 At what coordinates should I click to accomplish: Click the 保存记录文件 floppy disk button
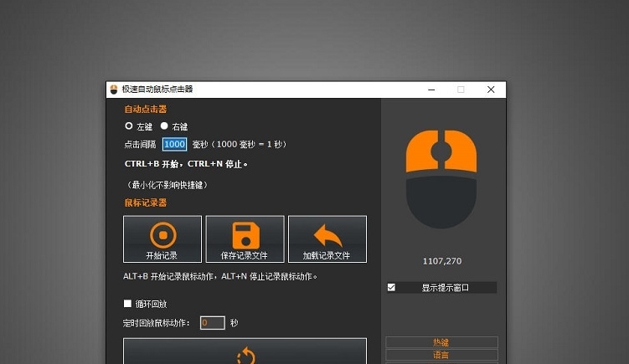245,239
